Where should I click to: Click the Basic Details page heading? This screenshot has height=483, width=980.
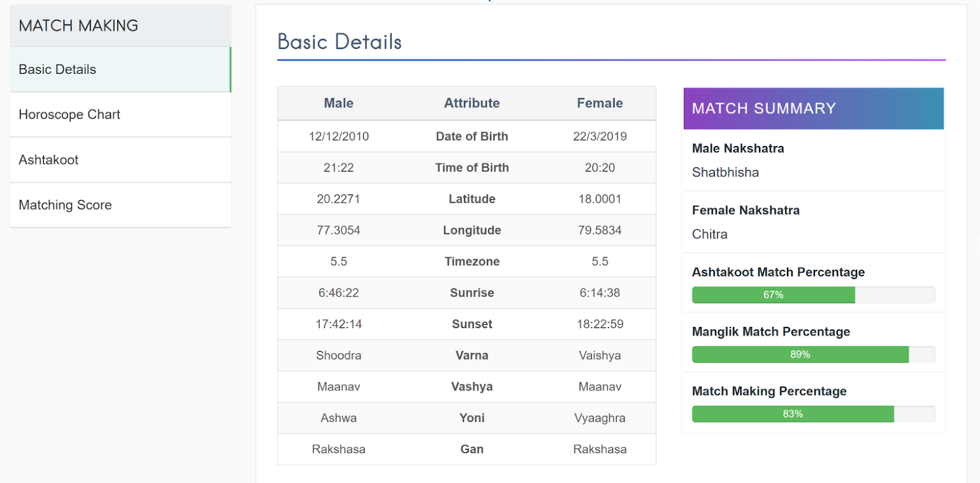(340, 42)
